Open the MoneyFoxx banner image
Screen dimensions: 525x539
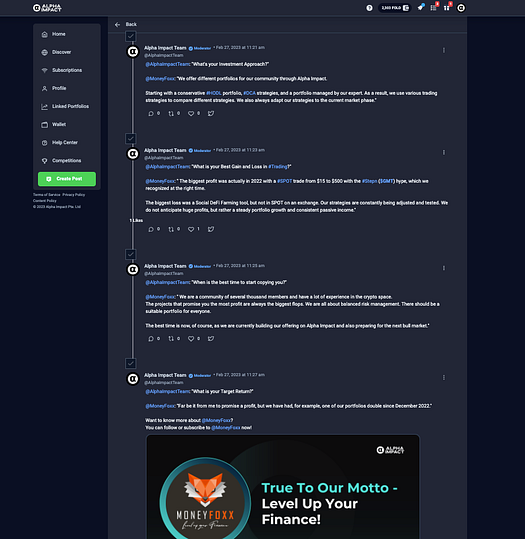(283, 487)
